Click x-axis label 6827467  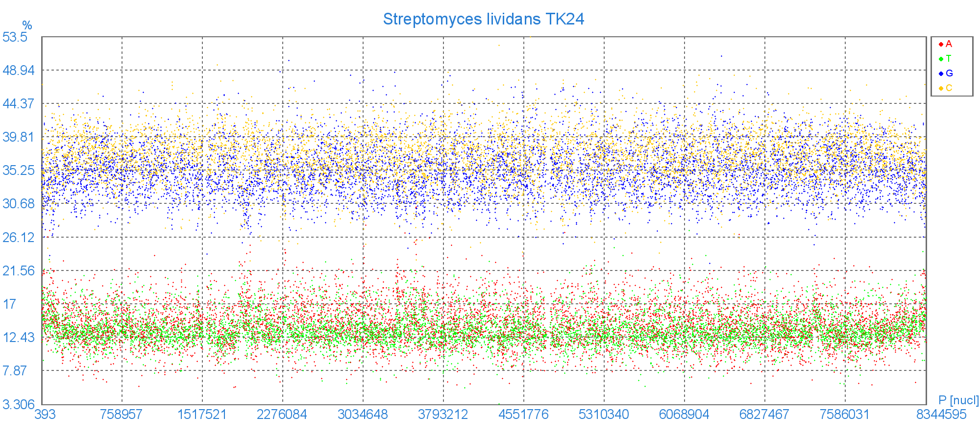click(764, 415)
